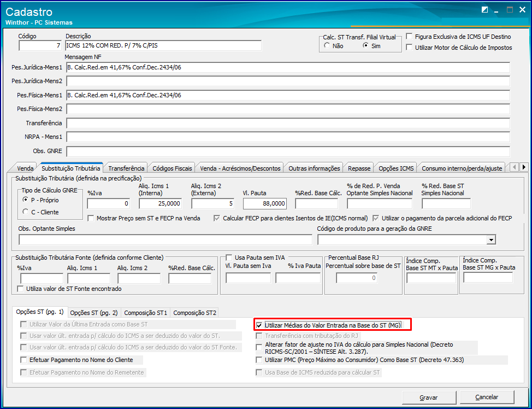Screen dimensions: 532x409
Task: Click the window theme toggle icon in title bar
Action: (x=484, y=10)
